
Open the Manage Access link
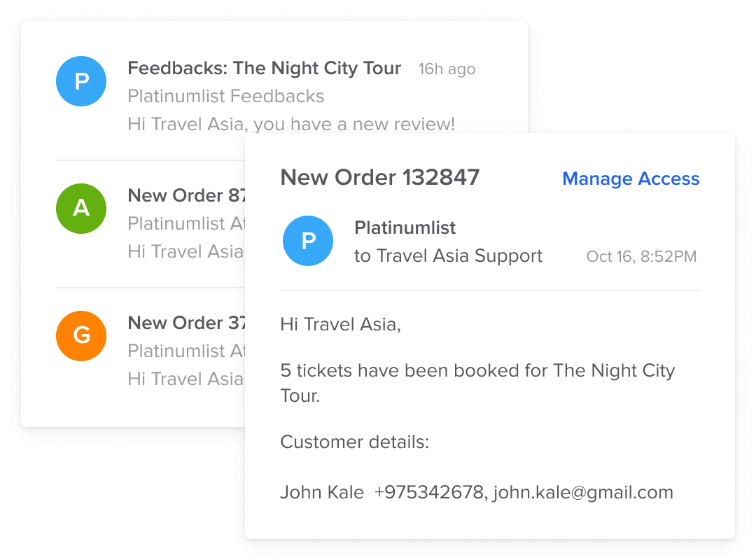631,179
